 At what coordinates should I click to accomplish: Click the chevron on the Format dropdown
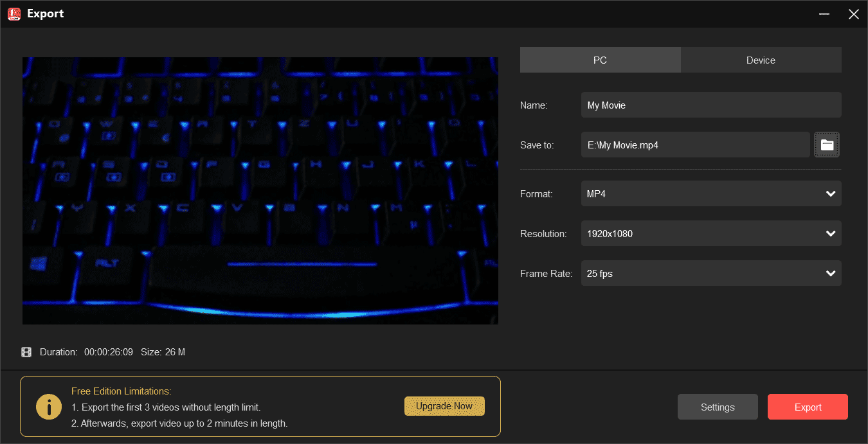[x=830, y=193]
